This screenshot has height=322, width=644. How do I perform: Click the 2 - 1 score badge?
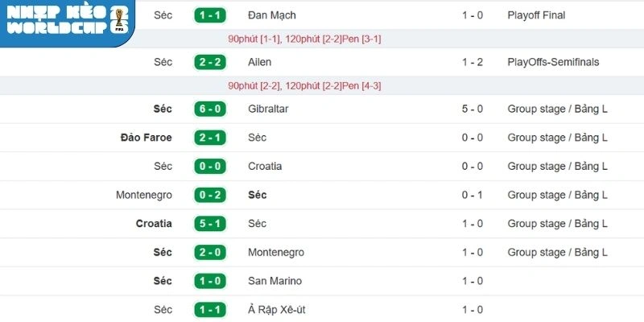pos(210,138)
